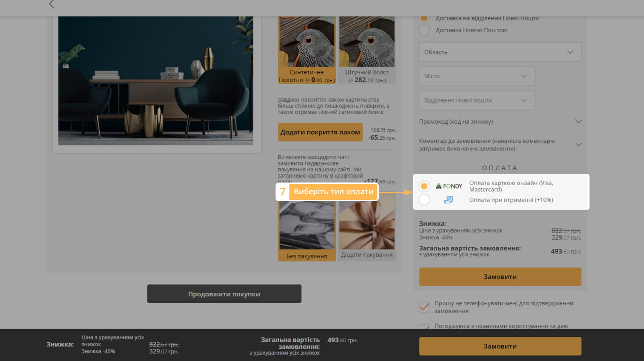
Task: Click the Продовжити покупки button
Action: point(224,294)
